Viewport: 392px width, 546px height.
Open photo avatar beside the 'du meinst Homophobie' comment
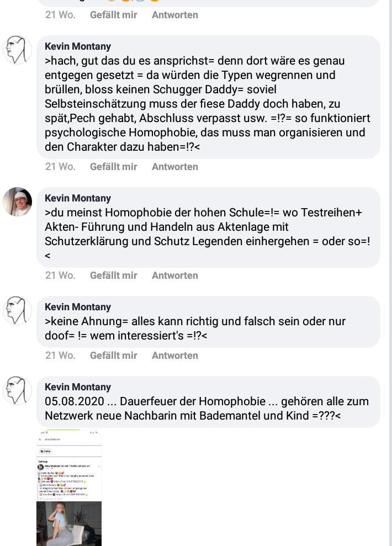[x=18, y=202]
